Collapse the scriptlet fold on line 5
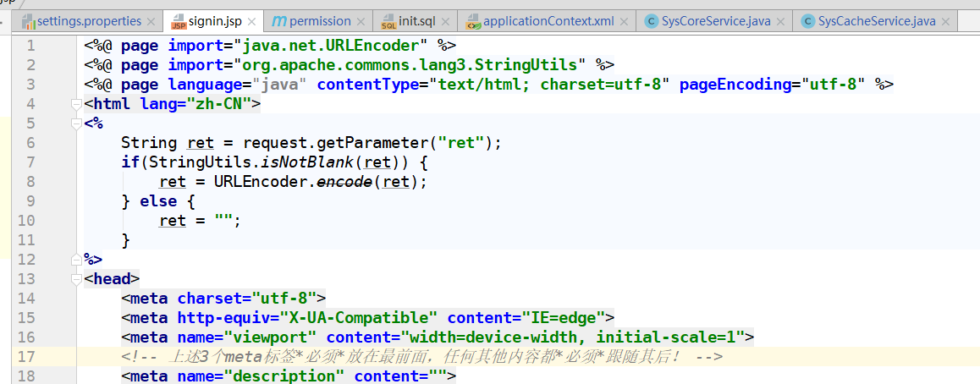The width and height of the screenshot is (980, 384). [77, 123]
